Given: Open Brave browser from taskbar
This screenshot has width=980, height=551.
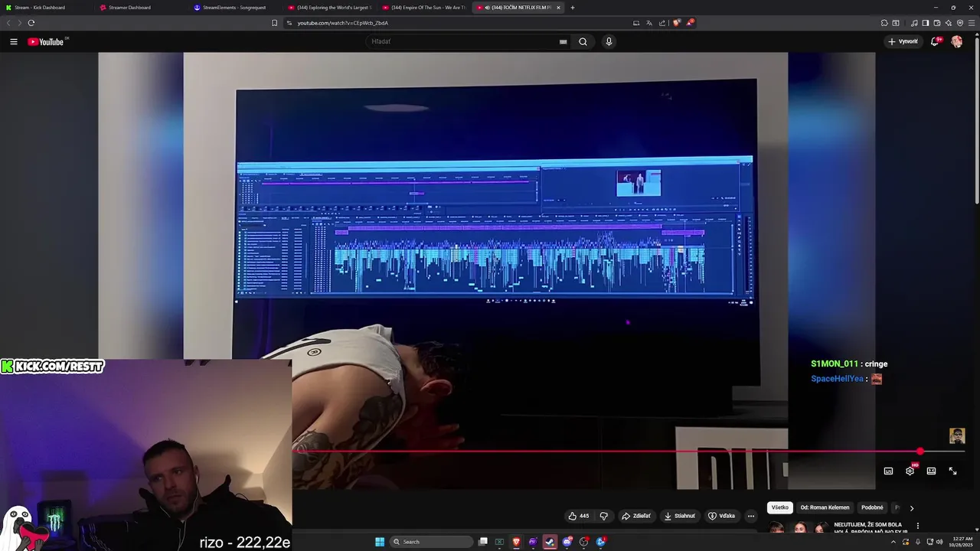Looking at the screenshot, I should (516, 542).
